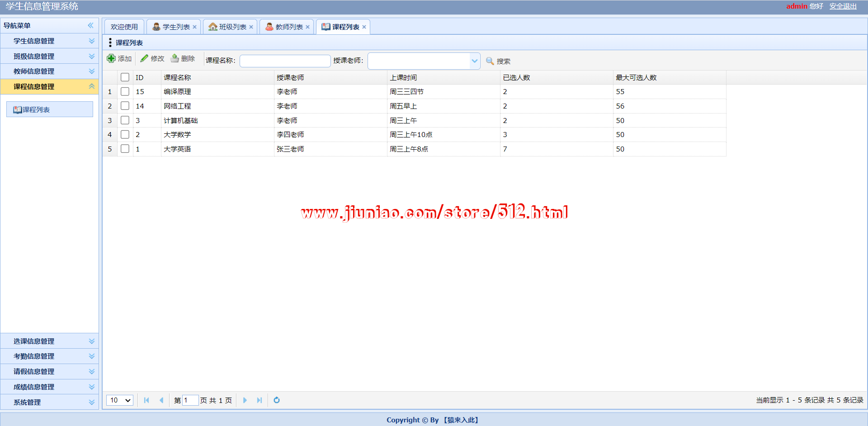
Task: Click the 删除 button label
Action: (188, 59)
